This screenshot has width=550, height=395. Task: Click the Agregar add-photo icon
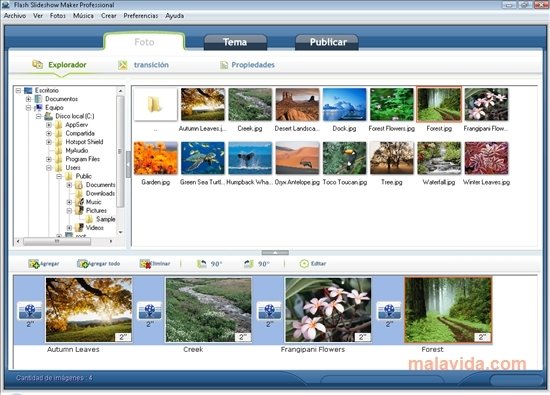[34, 264]
